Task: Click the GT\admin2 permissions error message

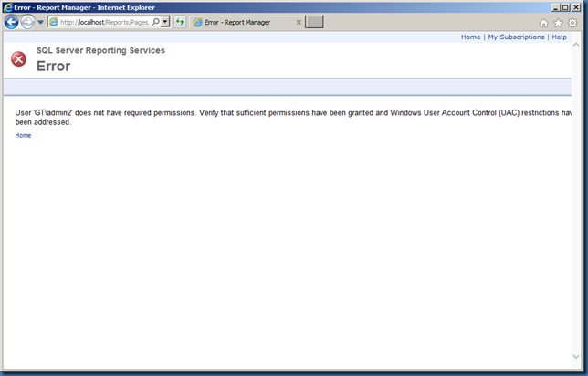Action: 293,118
